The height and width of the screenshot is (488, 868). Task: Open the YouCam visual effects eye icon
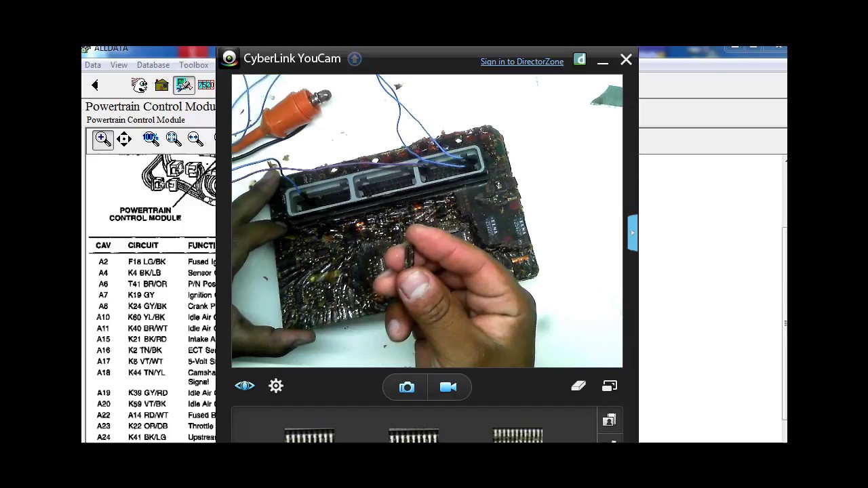coord(245,386)
